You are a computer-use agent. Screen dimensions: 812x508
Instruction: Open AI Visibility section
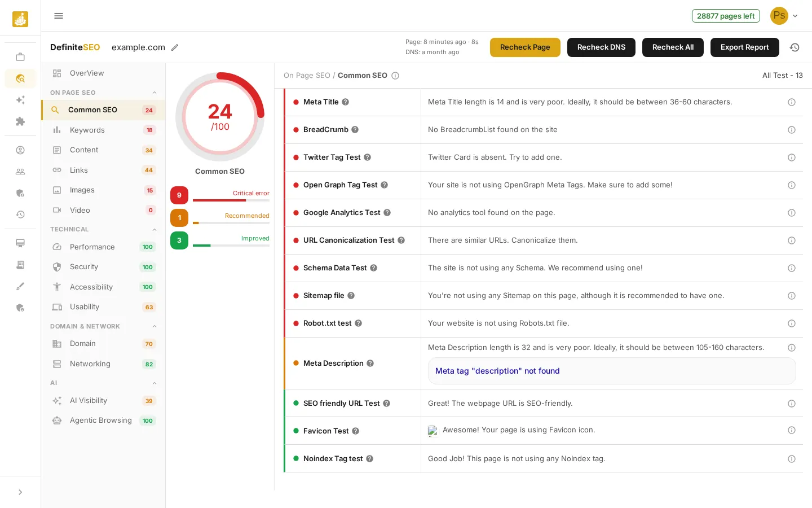point(103,401)
